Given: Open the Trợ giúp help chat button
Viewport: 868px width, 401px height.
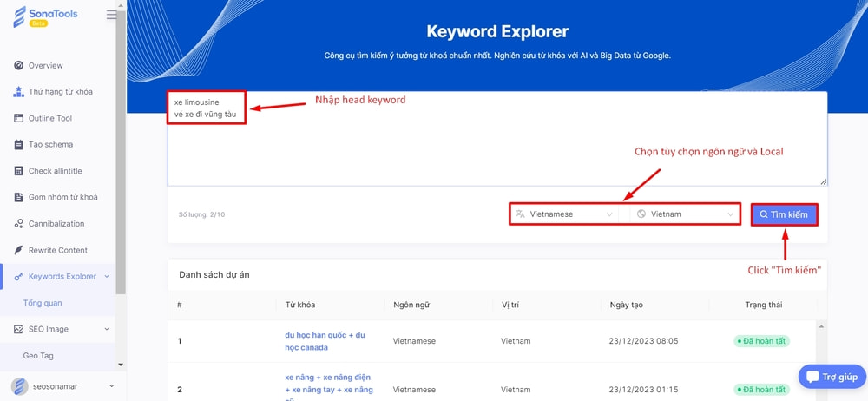Looking at the screenshot, I should coord(832,377).
